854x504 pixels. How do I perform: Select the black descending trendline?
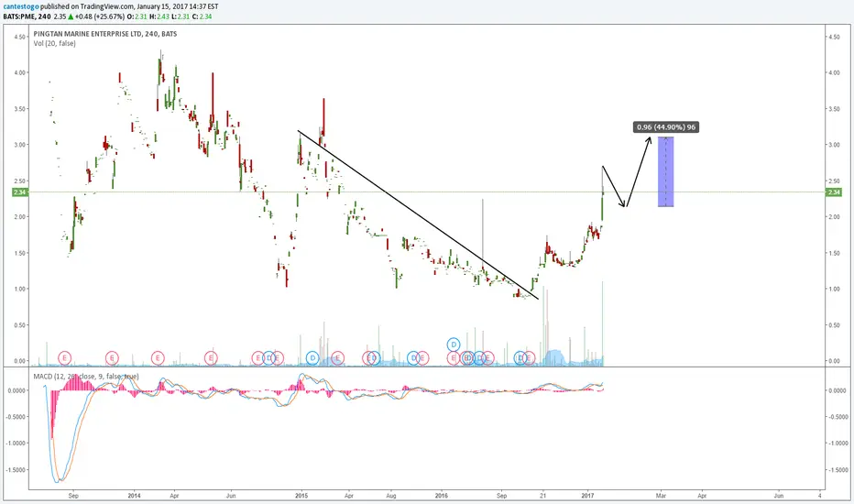coord(418,214)
